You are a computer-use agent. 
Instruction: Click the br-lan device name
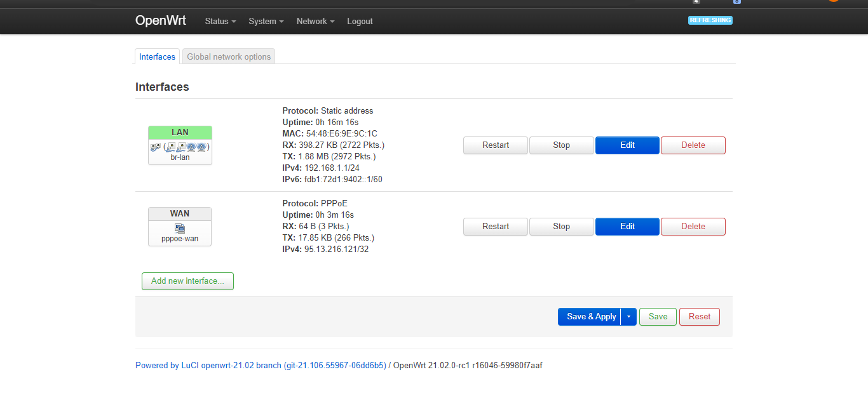click(180, 157)
